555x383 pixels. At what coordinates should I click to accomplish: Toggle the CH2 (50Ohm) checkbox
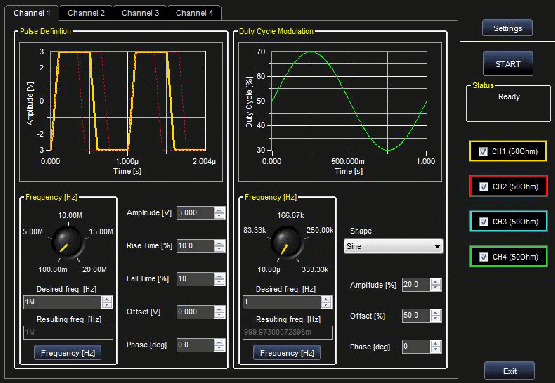point(483,186)
